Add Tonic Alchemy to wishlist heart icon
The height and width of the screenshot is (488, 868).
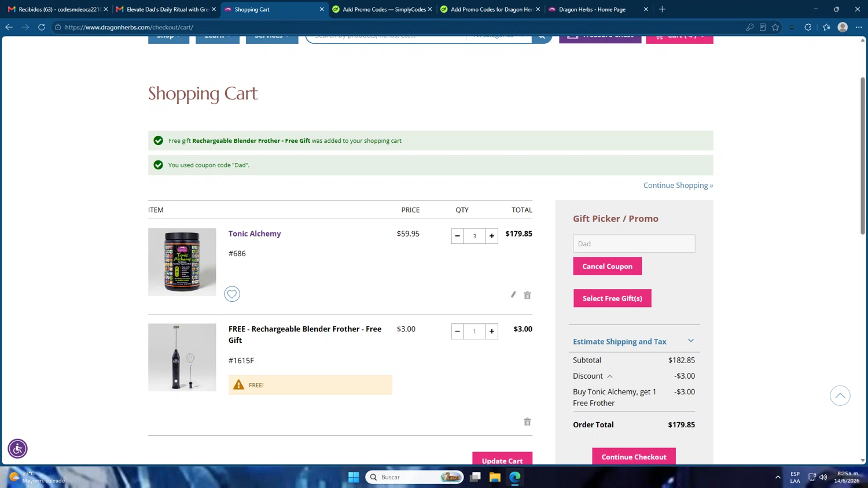click(x=232, y=294)
